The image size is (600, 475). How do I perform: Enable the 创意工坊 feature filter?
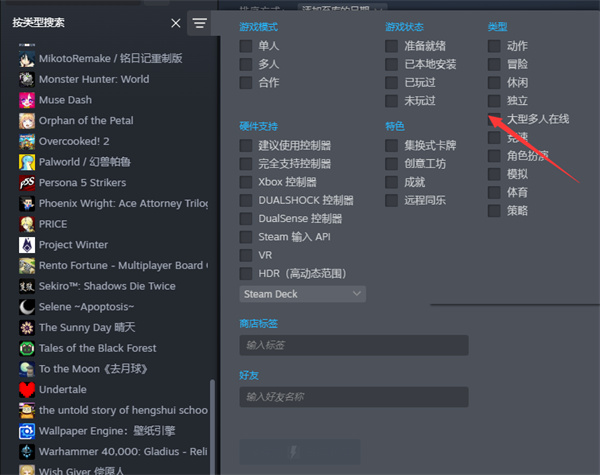[x=391, y=164]
